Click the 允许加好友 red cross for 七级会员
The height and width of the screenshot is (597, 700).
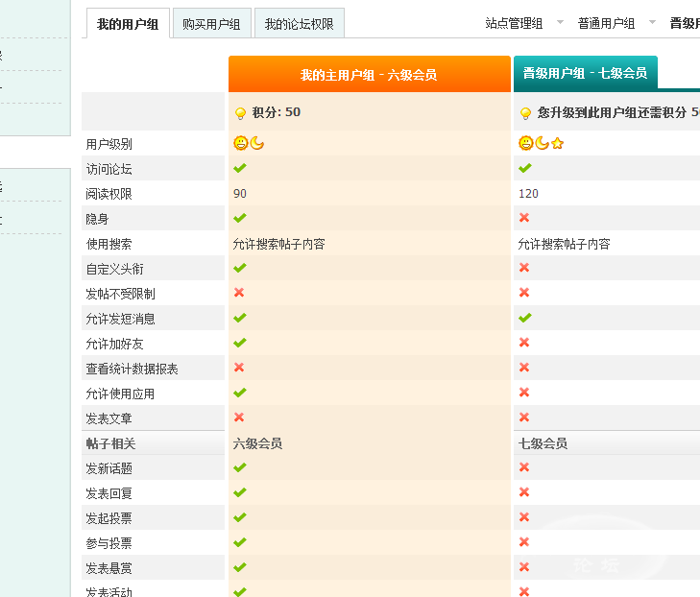coord(524,343)
